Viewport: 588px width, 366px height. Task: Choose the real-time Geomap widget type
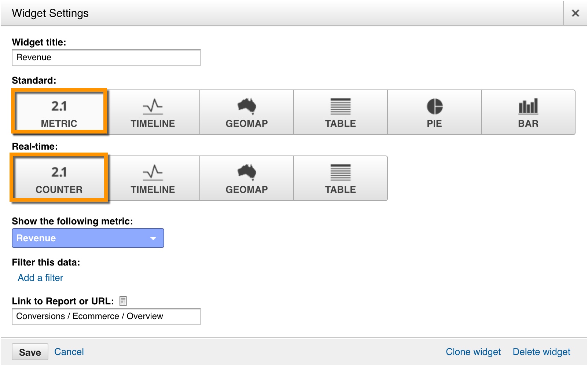(247, 178)
